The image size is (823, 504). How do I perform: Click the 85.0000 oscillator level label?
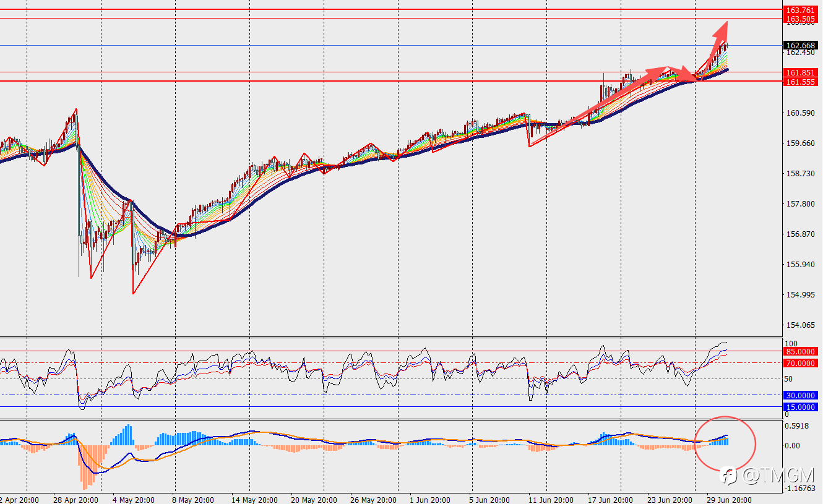tap(800, 351)
